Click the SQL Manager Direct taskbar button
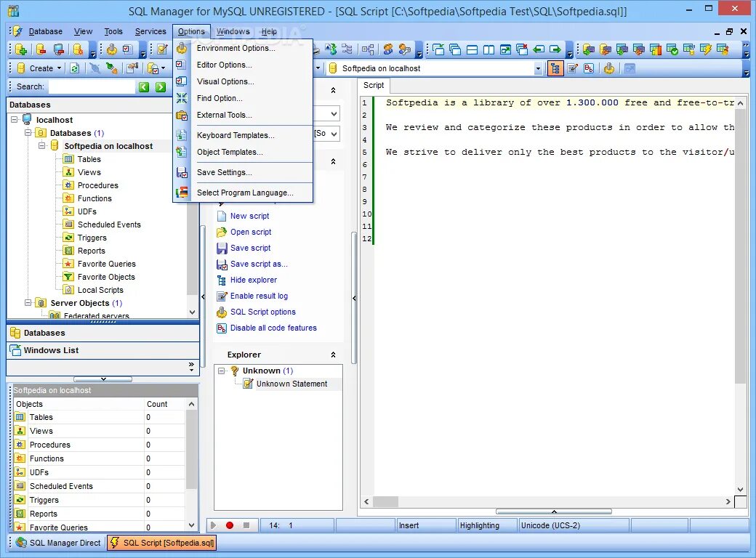The height and width of the screenshot is (558, 756). coord(58,543)
